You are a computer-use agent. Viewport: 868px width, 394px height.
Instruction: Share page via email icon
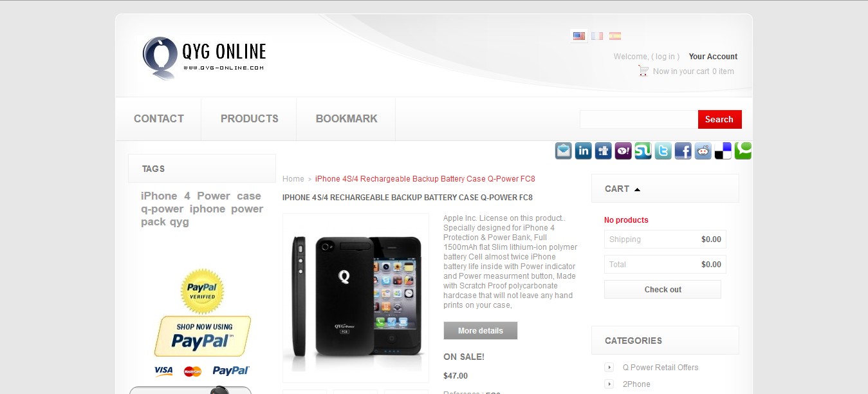(x=564, y=151)
